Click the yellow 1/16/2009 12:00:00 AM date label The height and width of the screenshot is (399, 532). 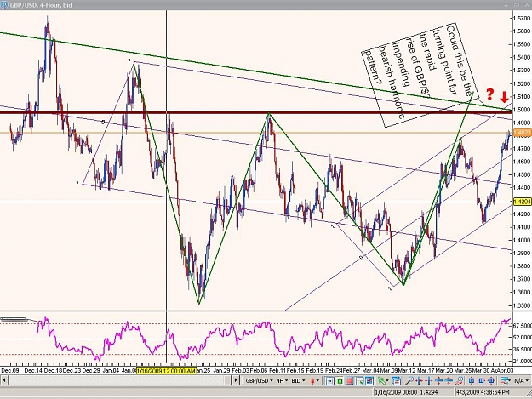[x=167, y=371]
